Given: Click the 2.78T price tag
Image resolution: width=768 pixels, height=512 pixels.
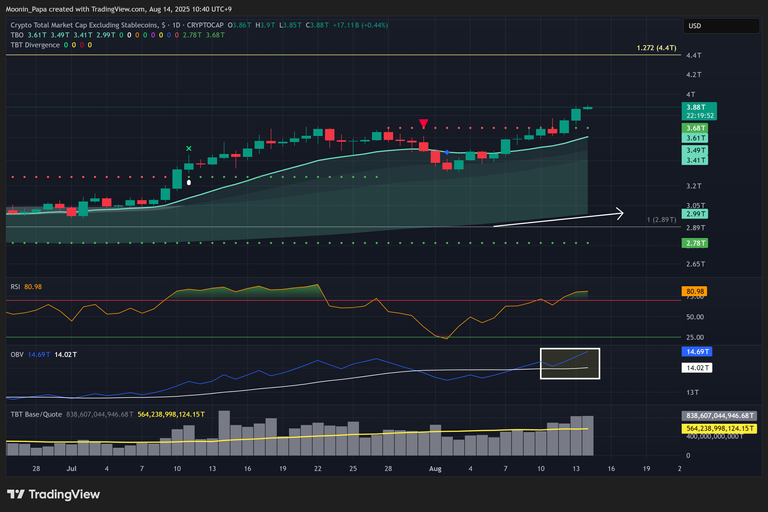Looking at the screenshot, I should tap(695, 243).
